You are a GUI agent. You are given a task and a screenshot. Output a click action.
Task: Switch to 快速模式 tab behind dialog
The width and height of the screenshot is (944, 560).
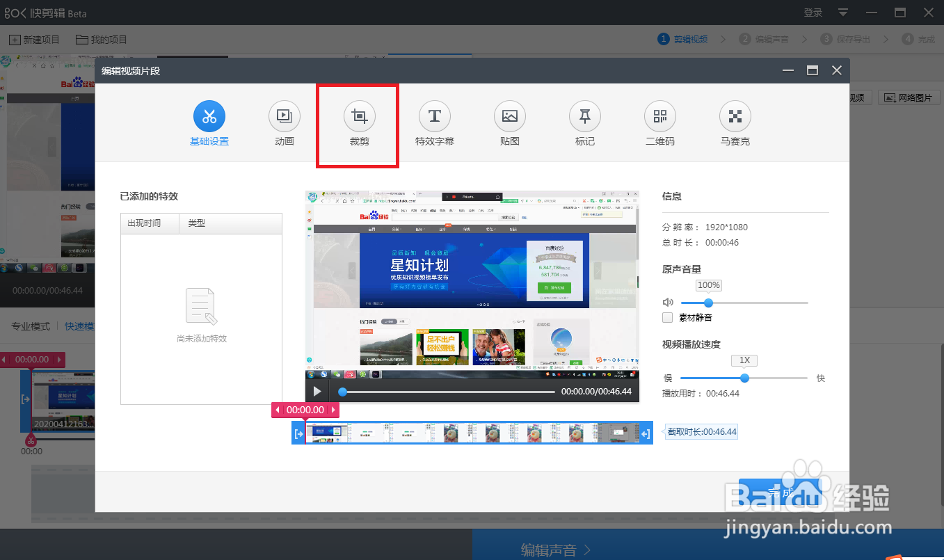tap(79, 326)
